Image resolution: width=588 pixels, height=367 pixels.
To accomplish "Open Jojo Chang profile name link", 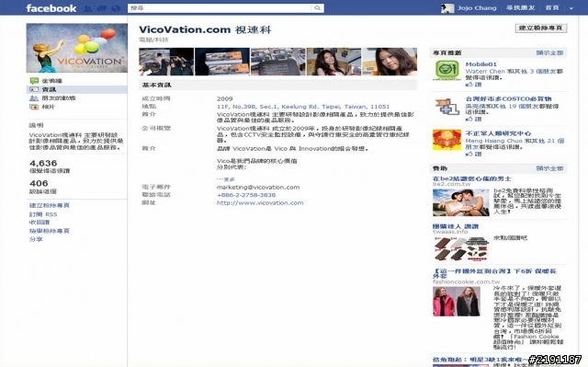I will (x=477, y=8).
